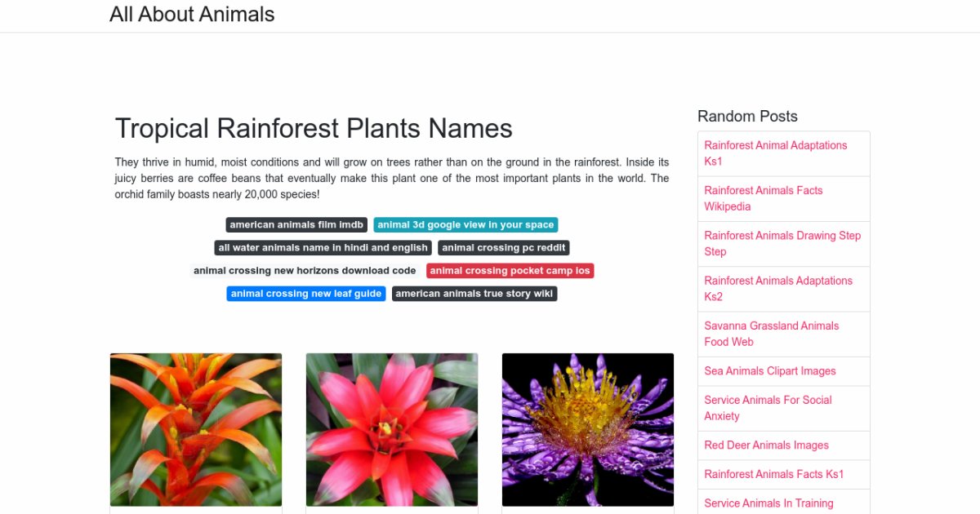Visit Rainforest Animals Adaptations Ks2 post
This screenshot has height=514, width=980.
coord(778,288)
